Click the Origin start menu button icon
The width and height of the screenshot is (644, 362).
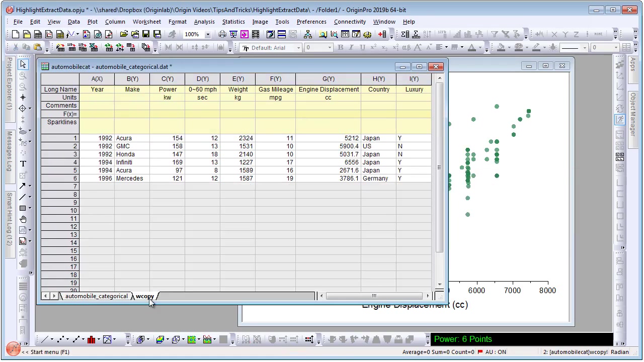pyautogui.click(x=13, y=348)
